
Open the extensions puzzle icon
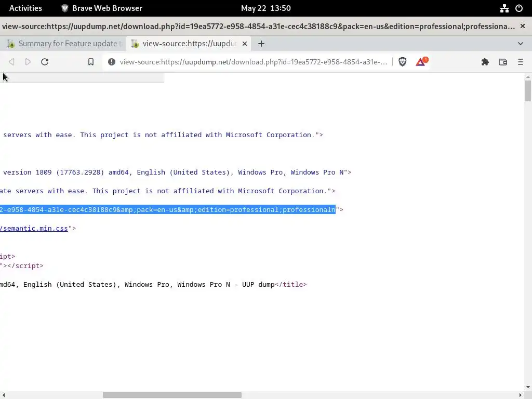485,62
